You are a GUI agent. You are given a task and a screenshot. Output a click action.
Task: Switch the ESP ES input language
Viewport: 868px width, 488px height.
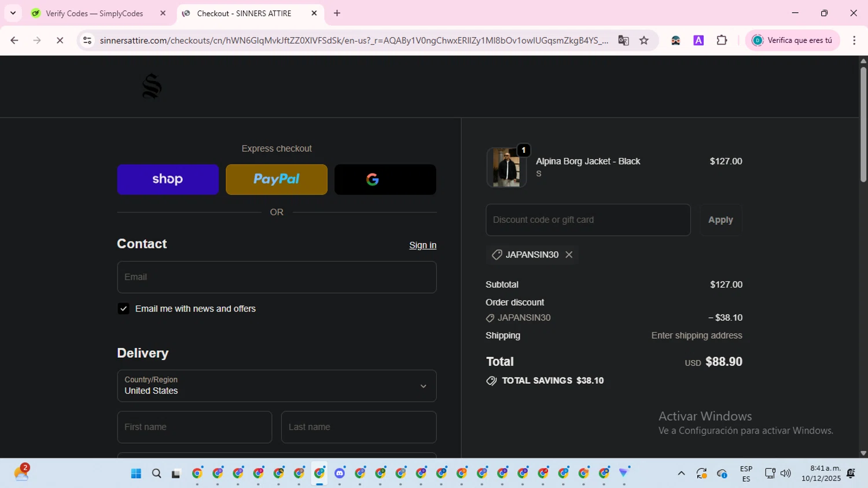[746, 474]
